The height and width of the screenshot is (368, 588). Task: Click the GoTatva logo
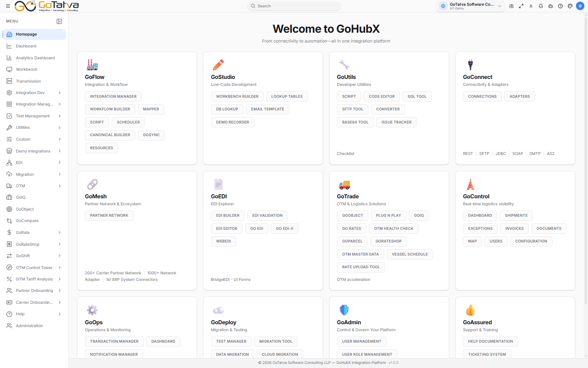pyautogui.click(x=47, y=6)
